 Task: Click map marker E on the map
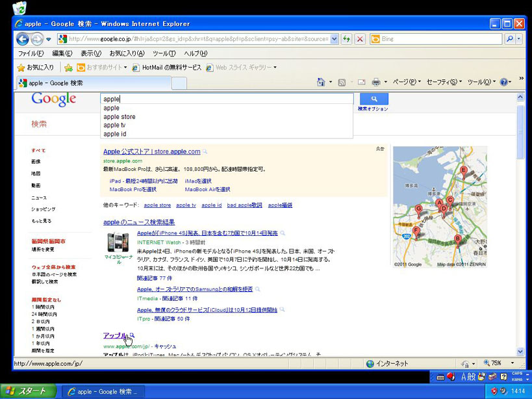[463, 172]
